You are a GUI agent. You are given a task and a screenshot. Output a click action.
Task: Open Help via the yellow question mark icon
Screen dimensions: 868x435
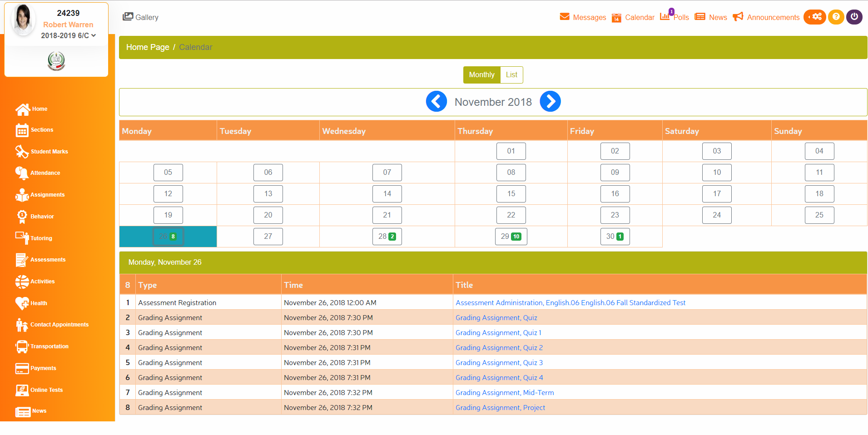tap(836, 17)
